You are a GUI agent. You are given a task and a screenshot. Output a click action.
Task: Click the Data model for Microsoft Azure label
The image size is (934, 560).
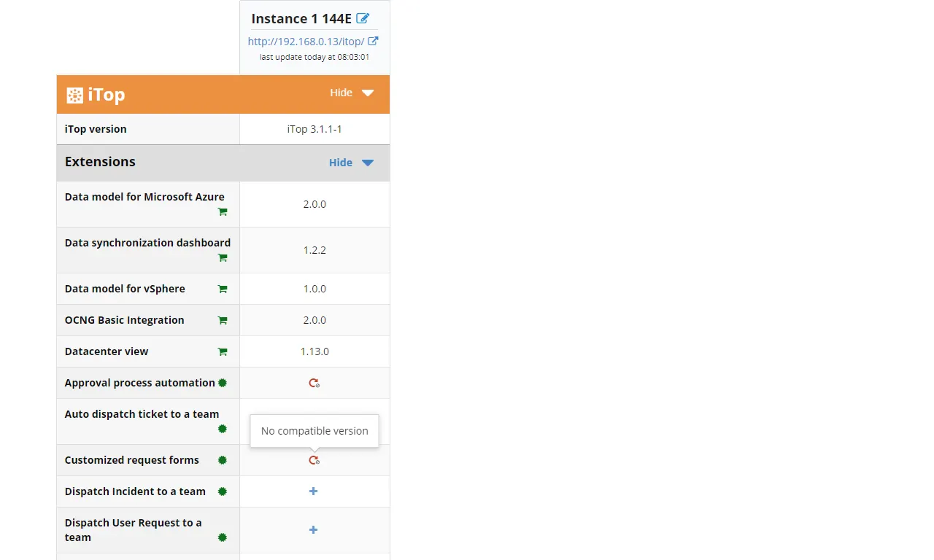click(144, 197)
